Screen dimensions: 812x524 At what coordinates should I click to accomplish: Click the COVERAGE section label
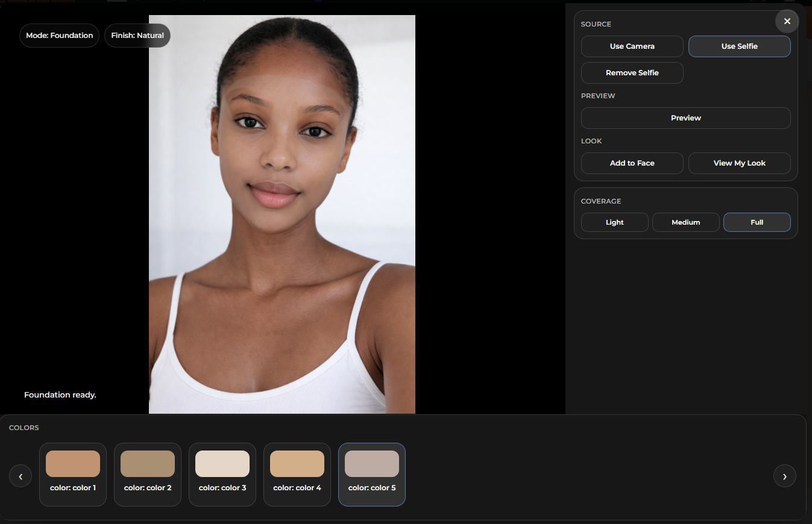[x=601, y=201]
